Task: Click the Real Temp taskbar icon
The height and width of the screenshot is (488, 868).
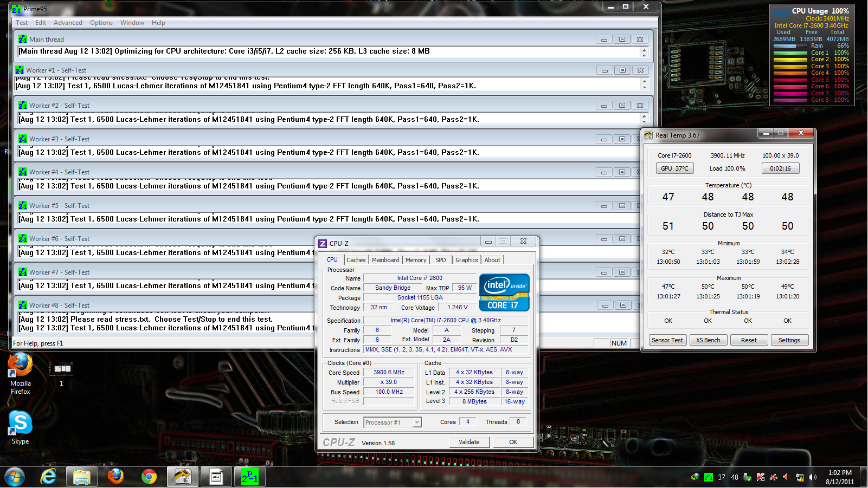Action: click(x=183, y=477)
